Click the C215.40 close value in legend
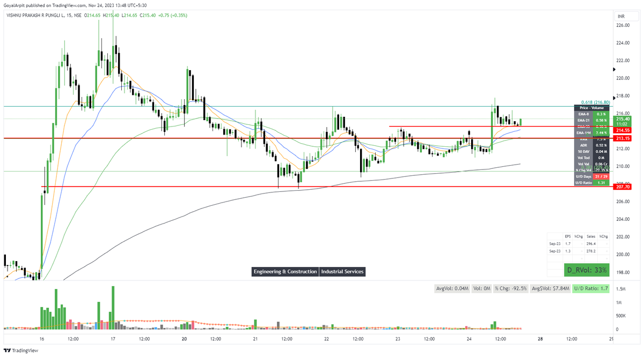 pos(149,17)
